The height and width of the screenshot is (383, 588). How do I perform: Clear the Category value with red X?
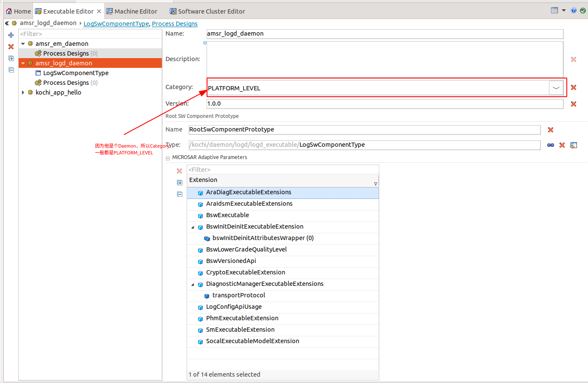[574, 87]
